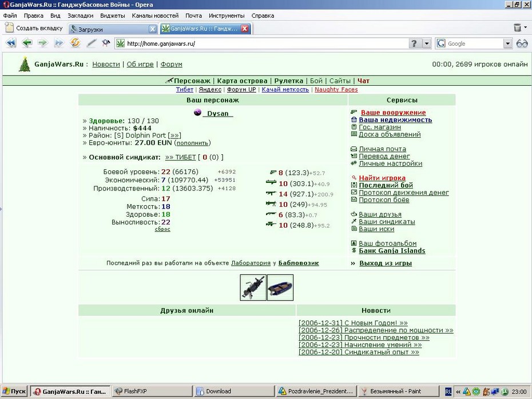Click the syndicate emblem next to Dysan

coord(197,113)
